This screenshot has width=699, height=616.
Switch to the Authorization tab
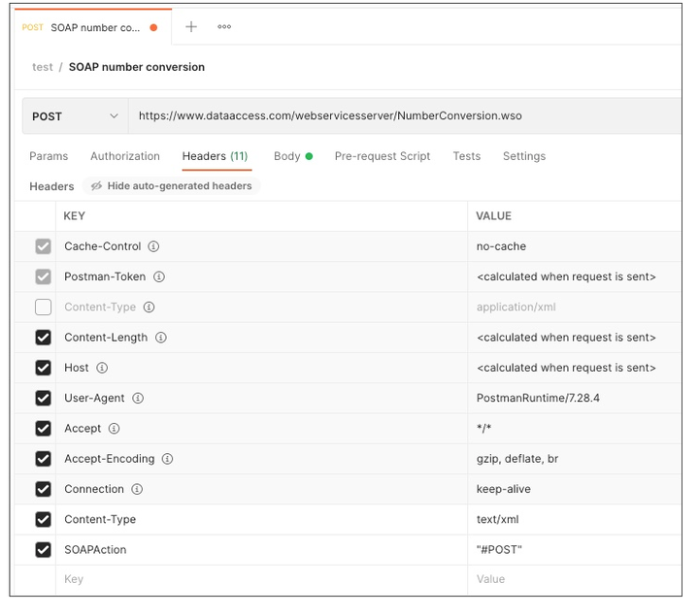pos(125,156)
